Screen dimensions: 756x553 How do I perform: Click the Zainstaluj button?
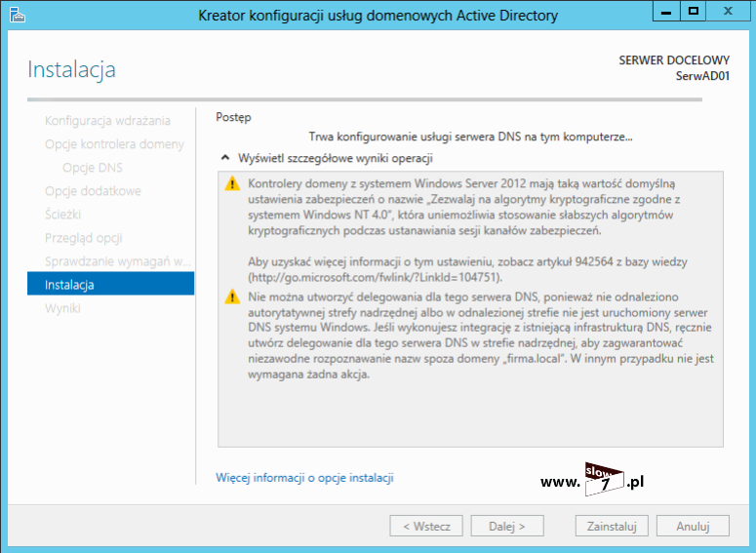612,527
